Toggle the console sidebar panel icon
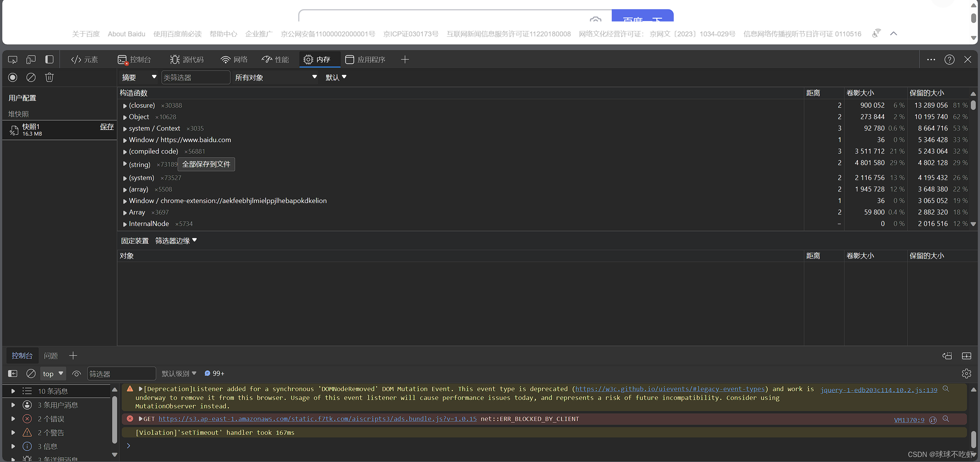The width and height of the screenshot is (980, 462). (13, 374)
